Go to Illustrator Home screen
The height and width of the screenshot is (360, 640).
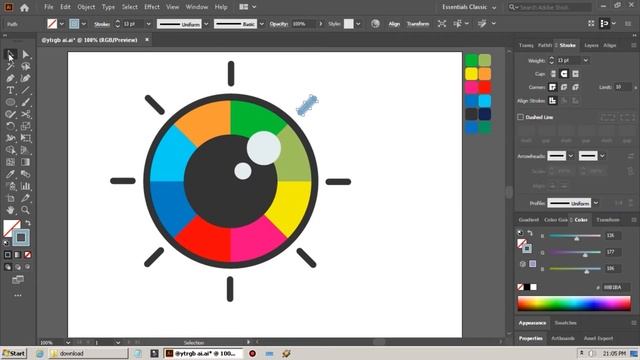click(24, 7)
